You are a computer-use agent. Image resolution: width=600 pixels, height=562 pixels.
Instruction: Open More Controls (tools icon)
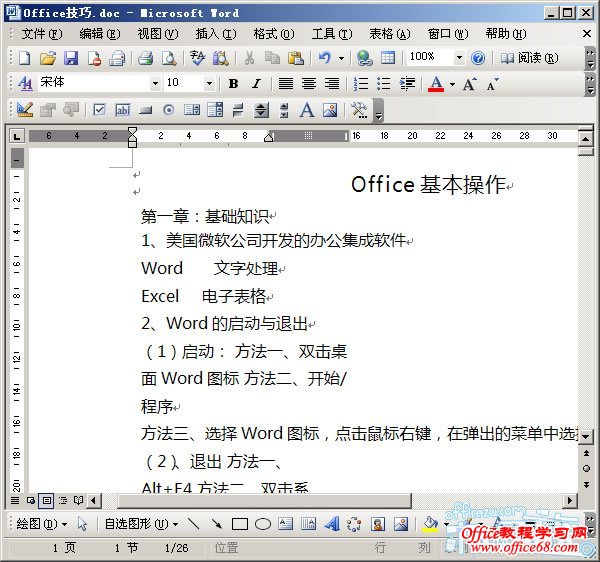(359, 110)
